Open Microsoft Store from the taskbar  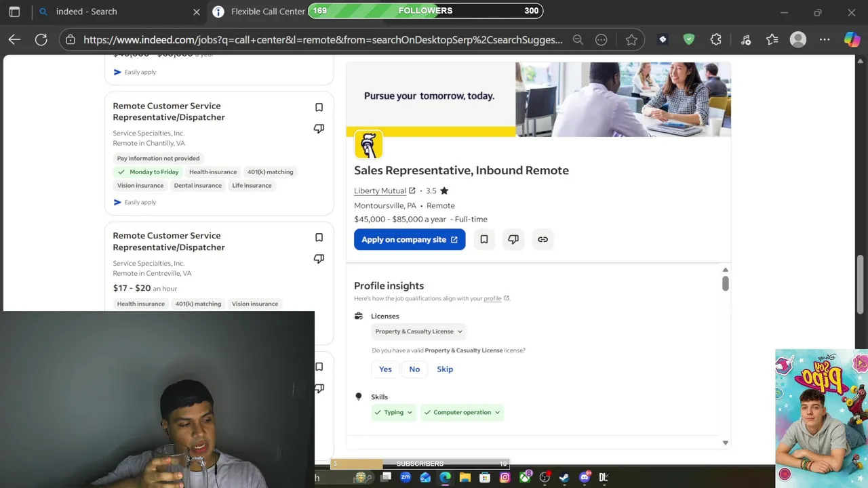click(x=485, y=477)
